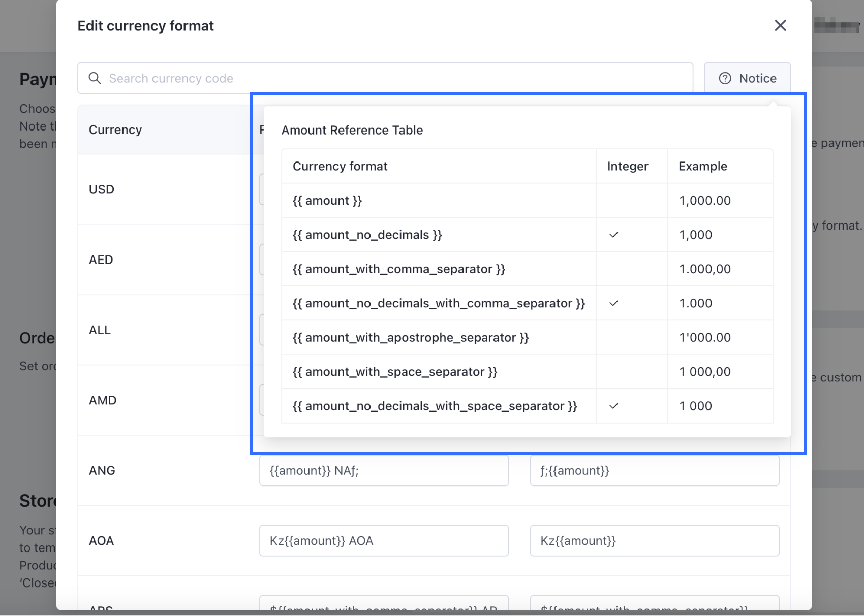Select the {{ amount }} format row

[327, 200]
